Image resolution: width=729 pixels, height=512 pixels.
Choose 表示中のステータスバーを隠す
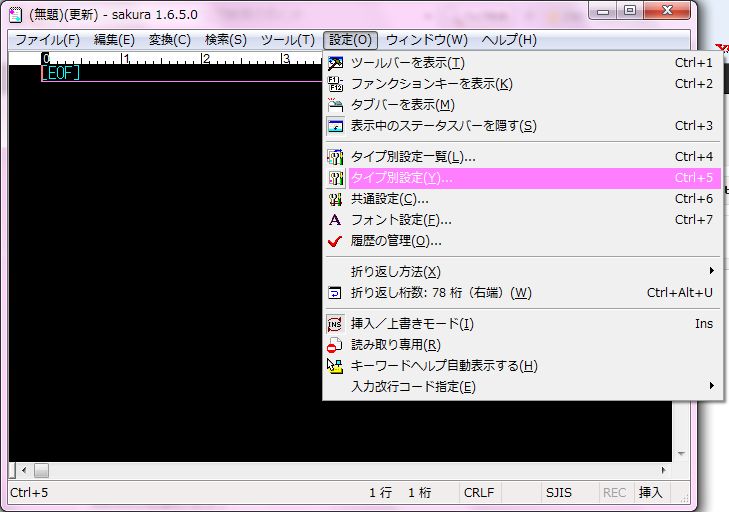522,126
